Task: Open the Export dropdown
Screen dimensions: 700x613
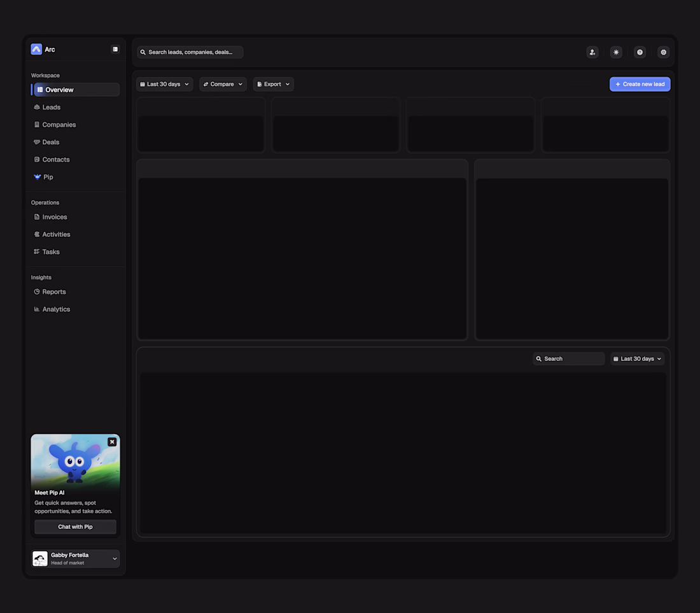Action: point(273,84)
